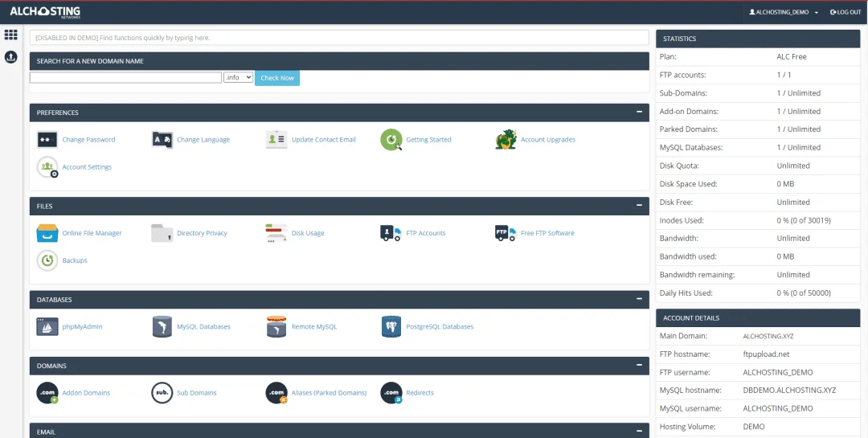Click the MySQL Databases icon
This screenshot has height=438, width=868.
tap(162, 327)
